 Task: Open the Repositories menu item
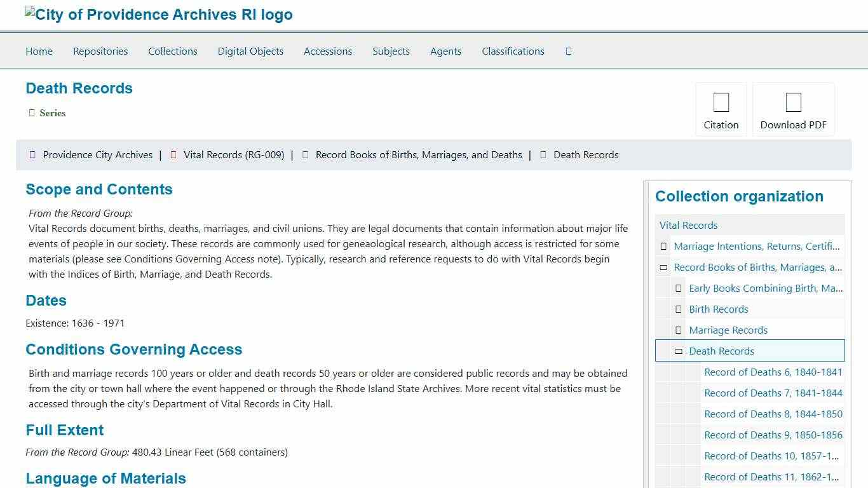(100, 51)
